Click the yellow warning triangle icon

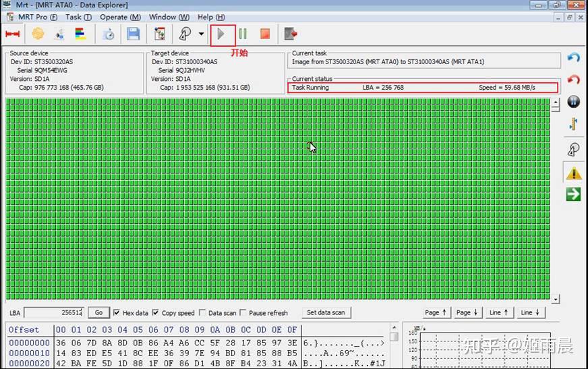click(x=574, y=173)
